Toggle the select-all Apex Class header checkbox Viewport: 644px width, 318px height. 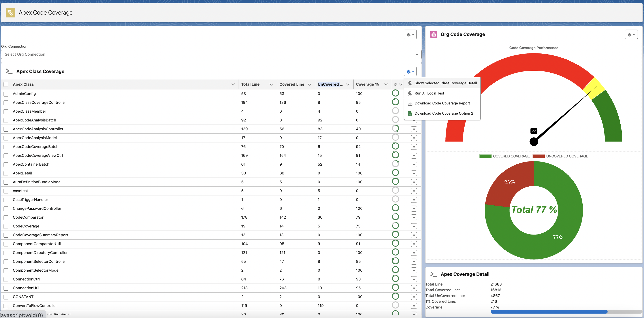pyautogui.click(x=6, y=85)
